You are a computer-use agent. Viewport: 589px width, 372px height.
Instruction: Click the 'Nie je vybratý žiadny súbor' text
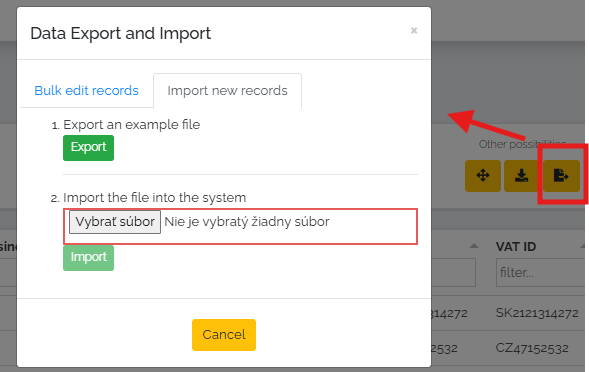tap(247, 222)
